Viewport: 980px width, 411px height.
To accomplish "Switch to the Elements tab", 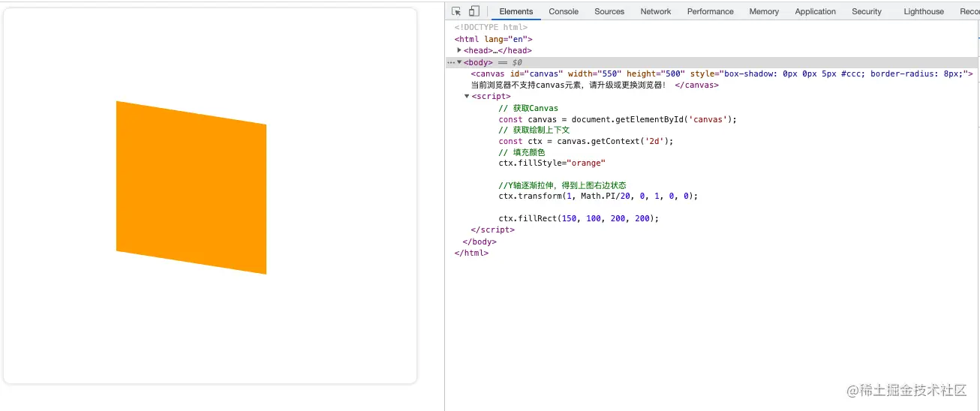I will pos(516,11).
